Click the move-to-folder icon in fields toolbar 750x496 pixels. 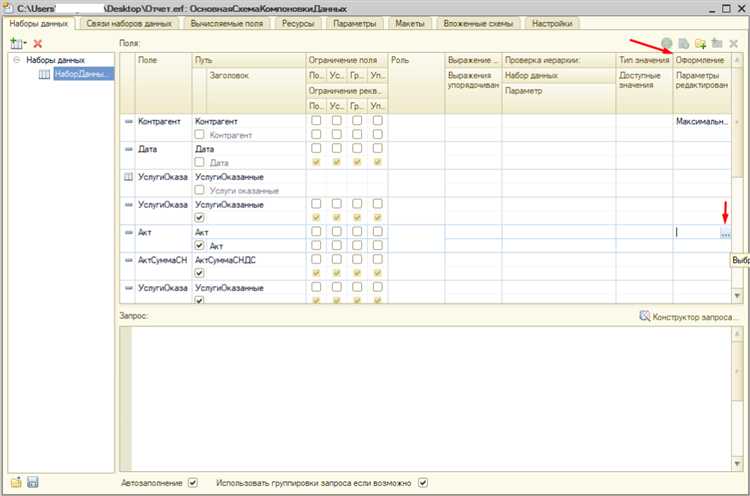click(717, 43)
